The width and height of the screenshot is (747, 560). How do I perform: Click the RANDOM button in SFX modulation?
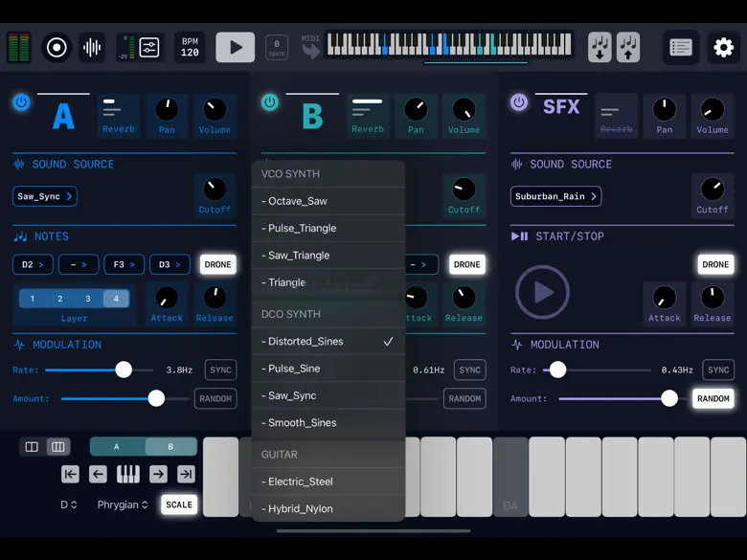[x=713, y=398]
